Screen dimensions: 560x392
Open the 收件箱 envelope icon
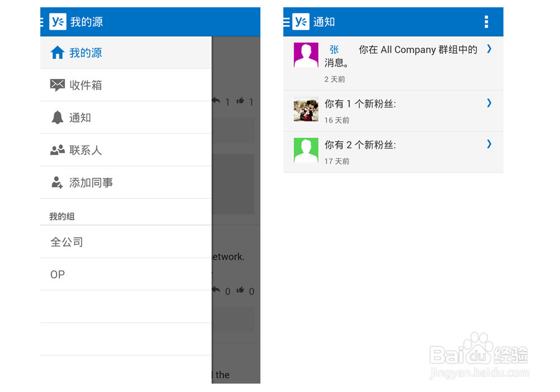pyautogui.click(x=56, y=85)
